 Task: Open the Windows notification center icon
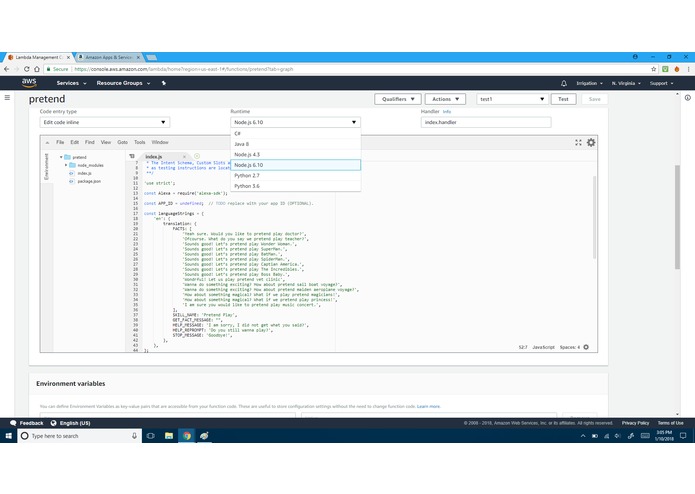point(683,436)
